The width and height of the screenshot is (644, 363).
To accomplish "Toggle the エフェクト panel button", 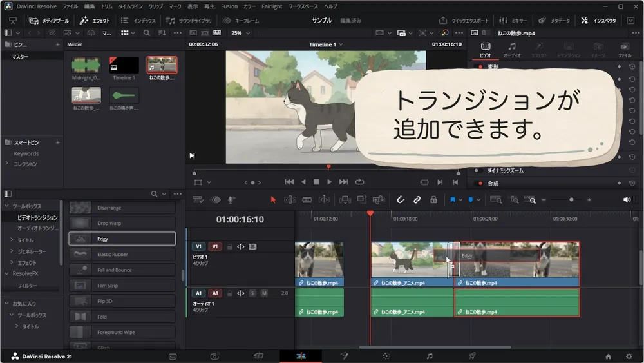I will coord(95,21).
